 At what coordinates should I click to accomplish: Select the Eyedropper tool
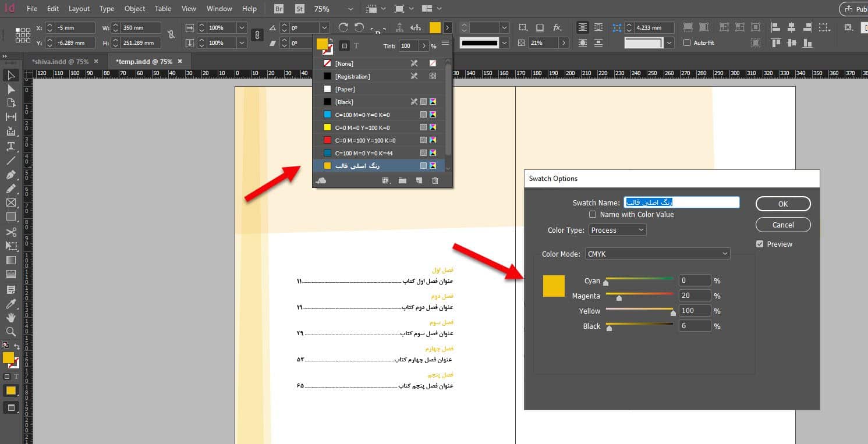pyautogui.click(x=10, y=303)
